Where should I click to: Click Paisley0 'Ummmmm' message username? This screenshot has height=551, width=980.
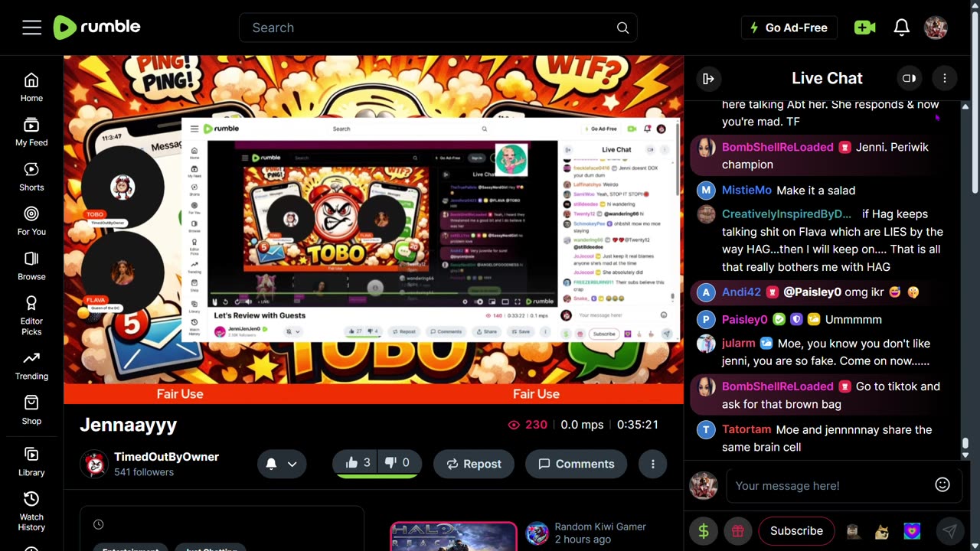744,319
